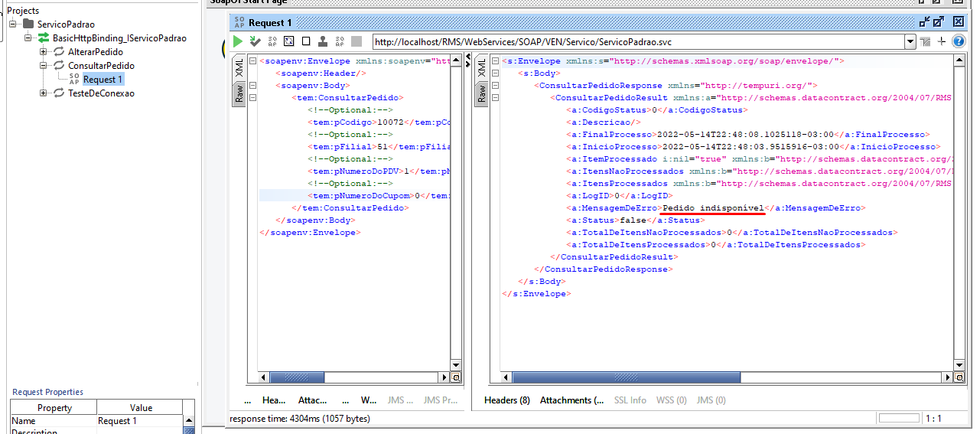Click the SOAP icon beside Request 1 in tree
The width and height of the screenshot is (980, 434).
74,79
